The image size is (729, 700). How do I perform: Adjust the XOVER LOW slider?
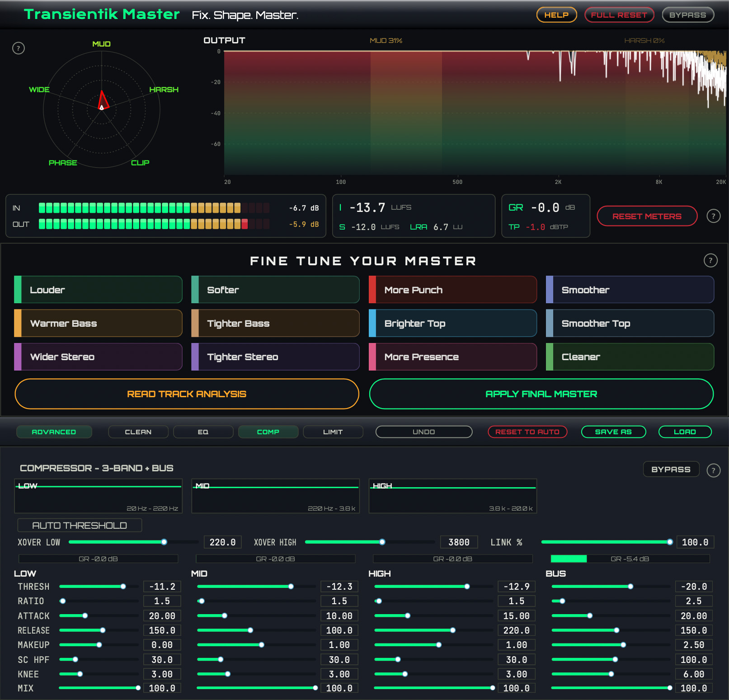(133, 542)
